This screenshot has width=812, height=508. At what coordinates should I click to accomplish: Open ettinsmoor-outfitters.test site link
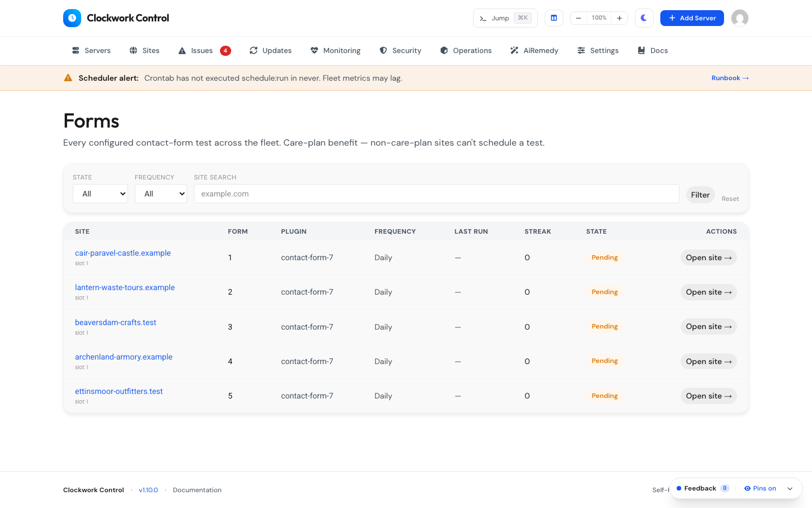click(119, 391)
